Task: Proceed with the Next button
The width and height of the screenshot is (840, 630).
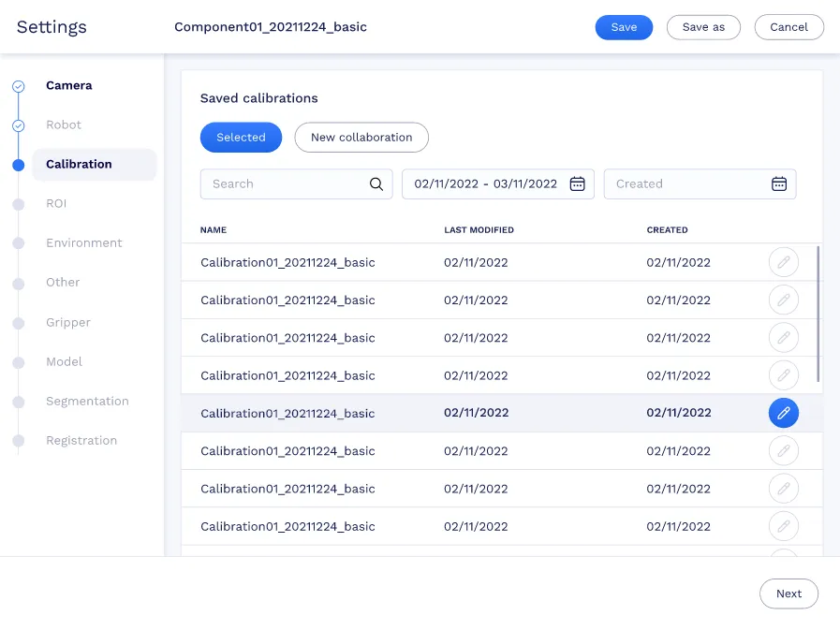Action: click(x=788, y=593)
